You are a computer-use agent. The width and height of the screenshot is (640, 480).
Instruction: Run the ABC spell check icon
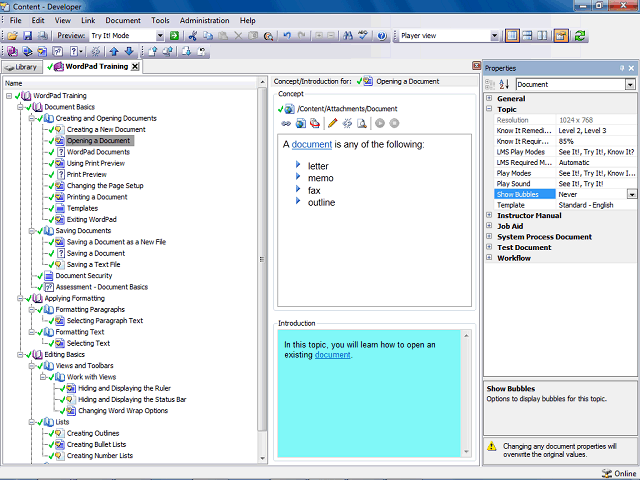(x=363, y=36)
